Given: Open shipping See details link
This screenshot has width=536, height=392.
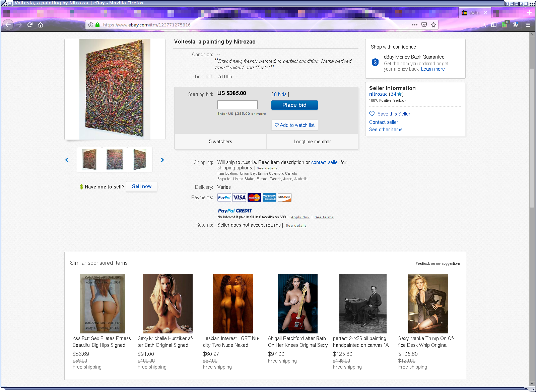Looking at the screenshot, I should point(267,168).
